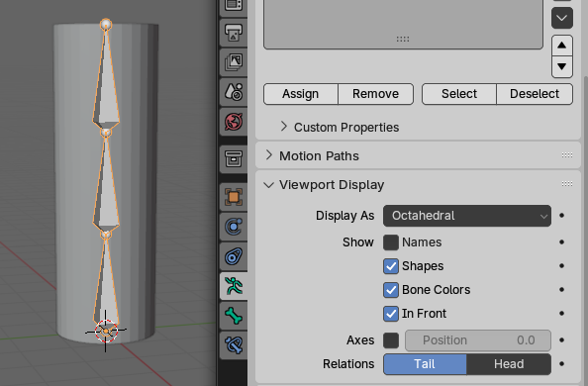
Task: Click the Deselect button
Action: click(x=535, y=94)
